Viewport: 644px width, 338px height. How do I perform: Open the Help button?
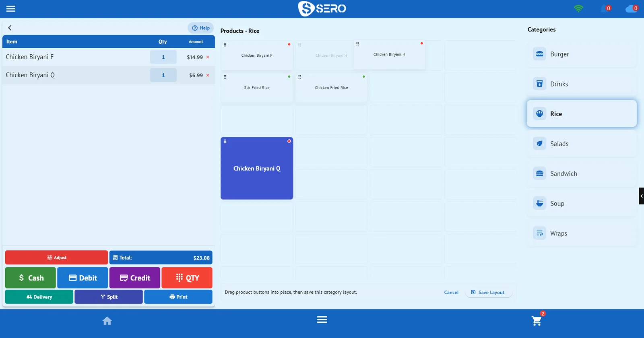point(200,28)
